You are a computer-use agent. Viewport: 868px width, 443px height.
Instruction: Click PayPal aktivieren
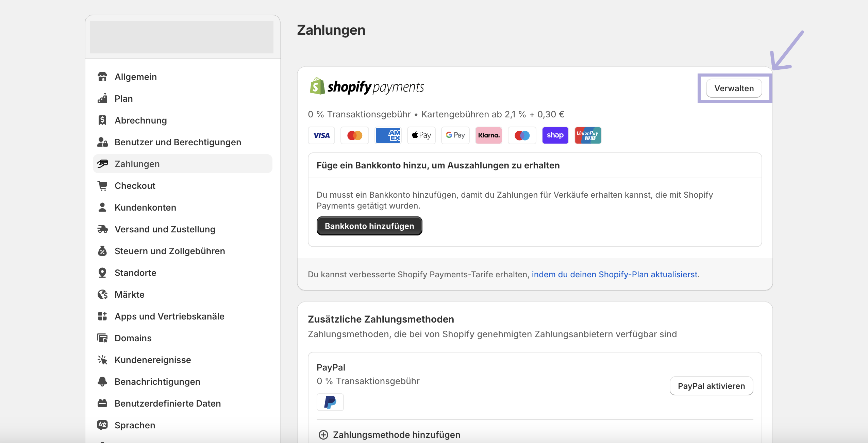[x=711, y=386]
